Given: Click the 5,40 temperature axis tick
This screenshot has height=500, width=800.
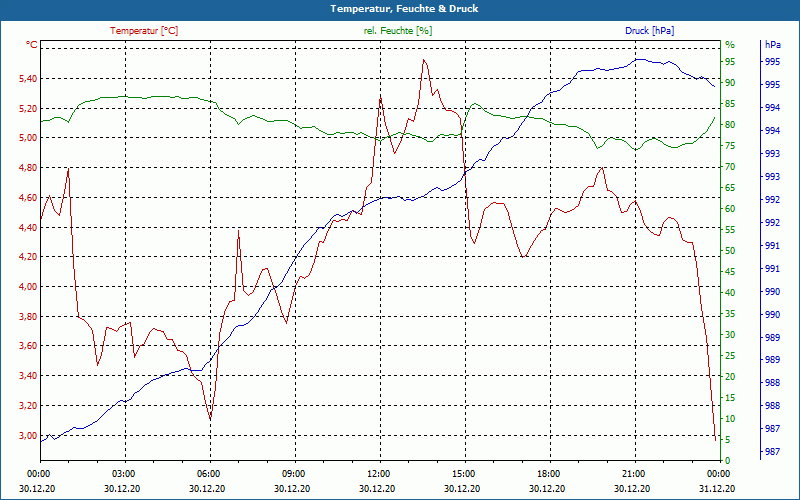Looking at the screenshot, I should pos(28,78).
